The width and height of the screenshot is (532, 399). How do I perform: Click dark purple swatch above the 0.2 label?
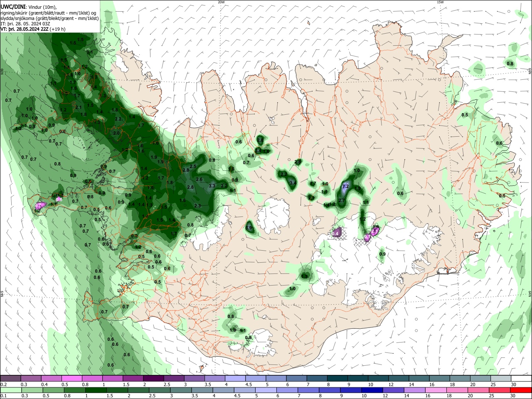(11, 378)
